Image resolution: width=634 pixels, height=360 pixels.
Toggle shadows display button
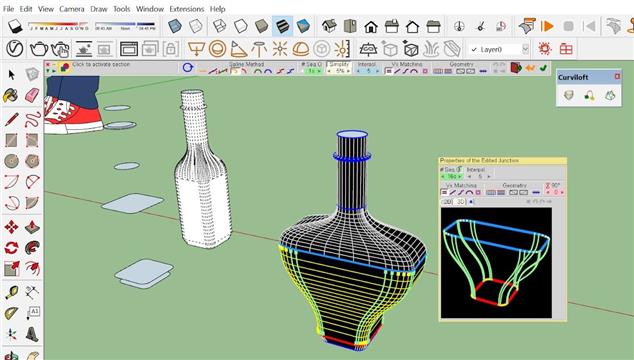point(15,26)
